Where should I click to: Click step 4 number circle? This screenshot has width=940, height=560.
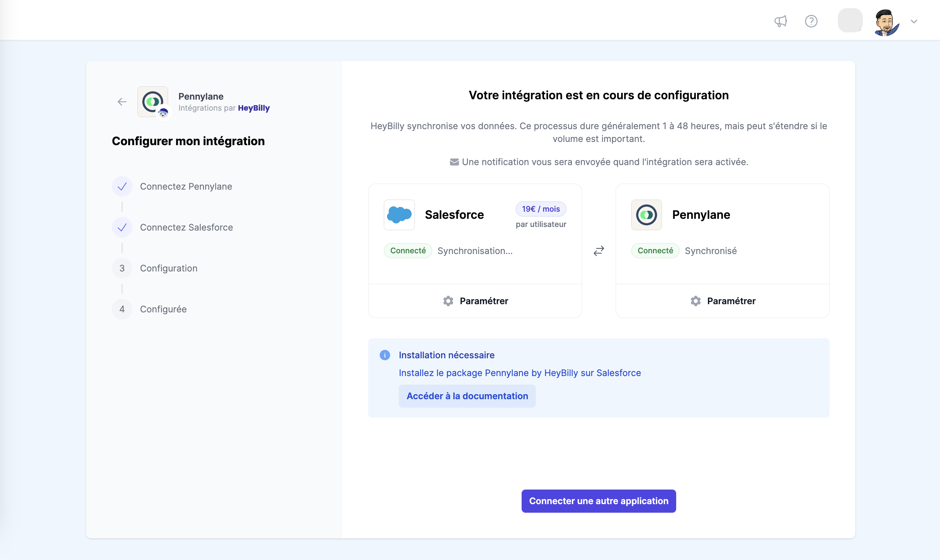point(122,309)
